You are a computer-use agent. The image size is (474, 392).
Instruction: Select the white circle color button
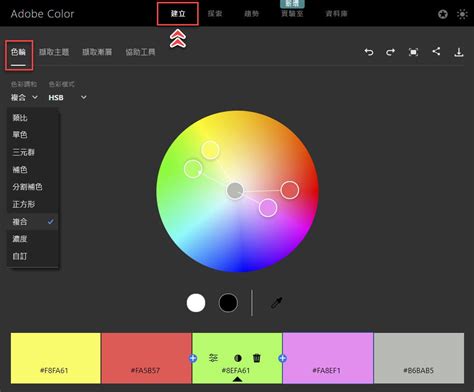click(196, 303)
